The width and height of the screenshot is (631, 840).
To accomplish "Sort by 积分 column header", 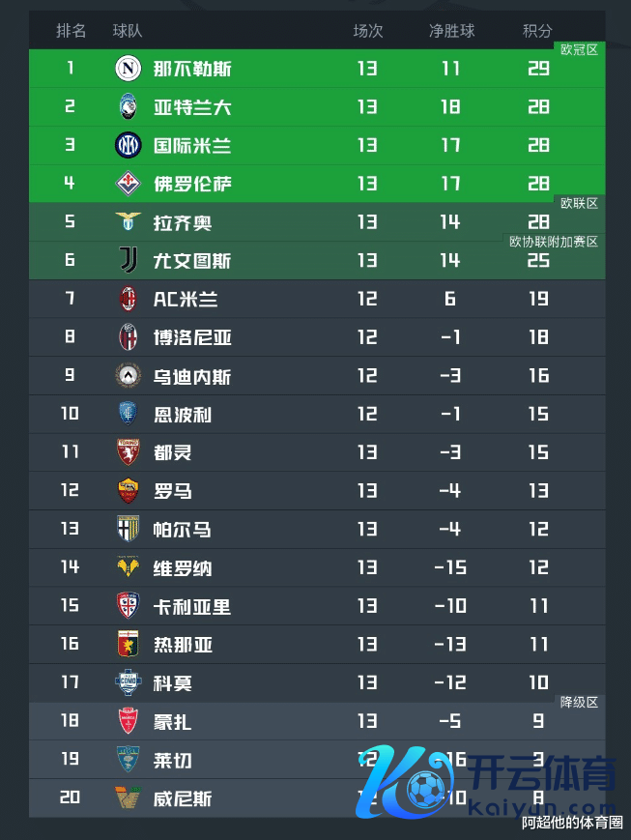I will [x=538, y=31].
